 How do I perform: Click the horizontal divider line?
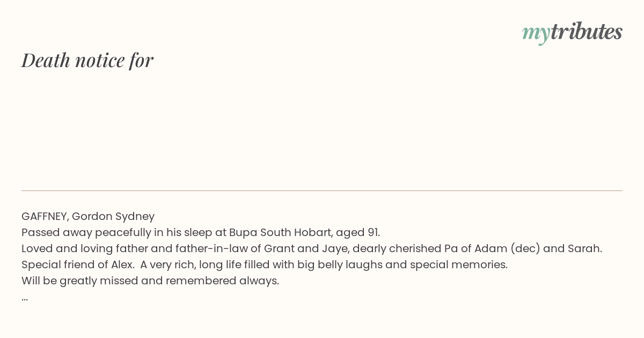click(x=322, y=190)
